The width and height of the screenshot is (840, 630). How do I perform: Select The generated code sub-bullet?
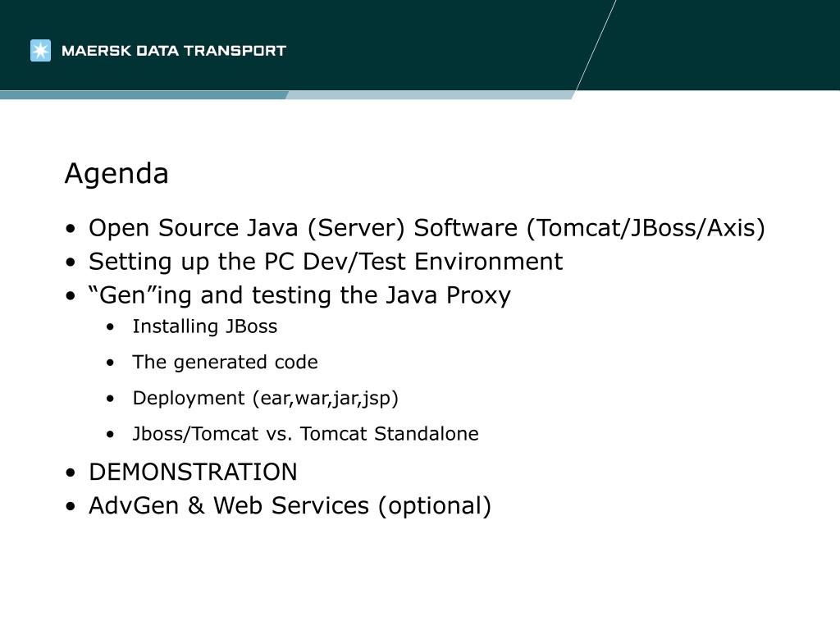[x=225, y=362]
